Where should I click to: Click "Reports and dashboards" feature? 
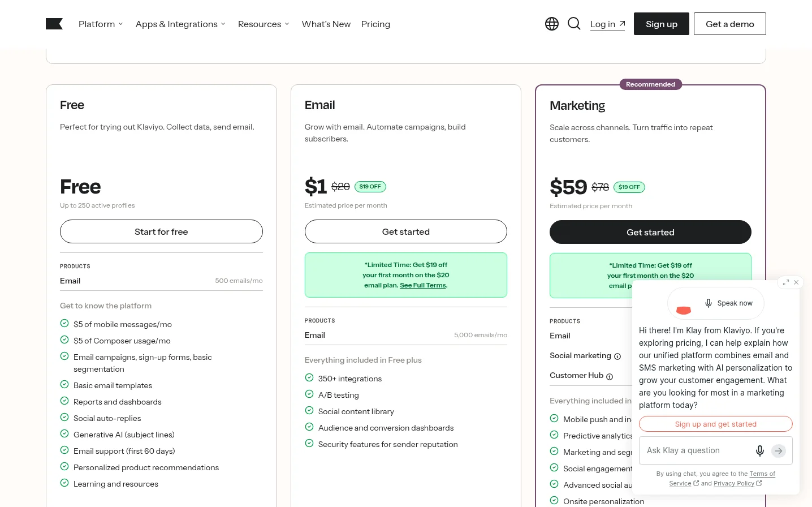[118, 402]
